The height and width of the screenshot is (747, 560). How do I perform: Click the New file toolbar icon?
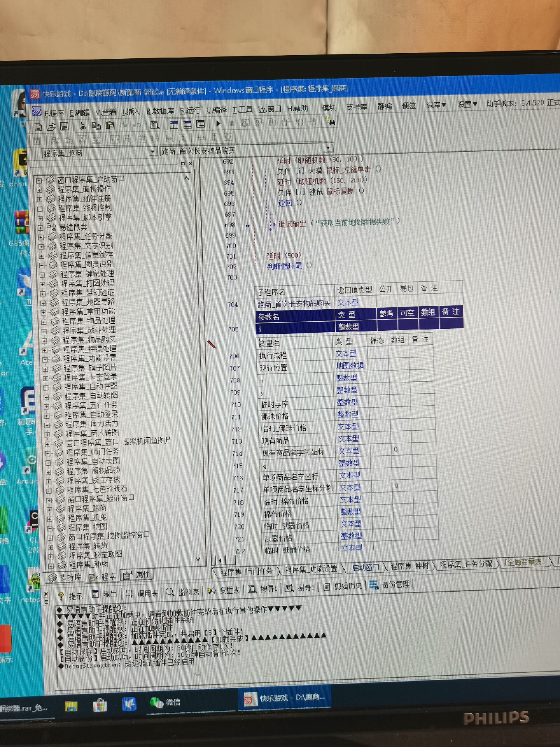38,126
